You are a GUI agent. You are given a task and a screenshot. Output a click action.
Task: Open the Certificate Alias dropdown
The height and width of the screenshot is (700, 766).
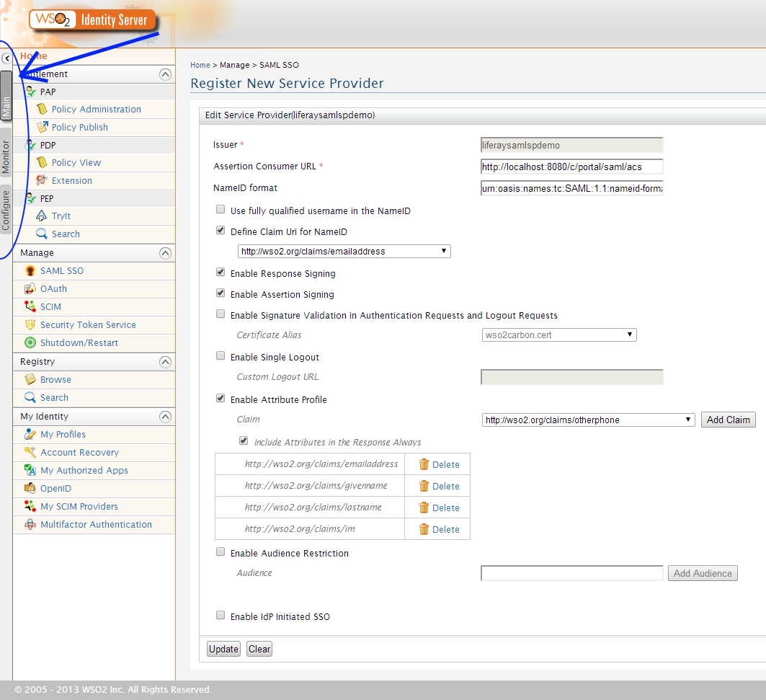[x=559, y=335]
